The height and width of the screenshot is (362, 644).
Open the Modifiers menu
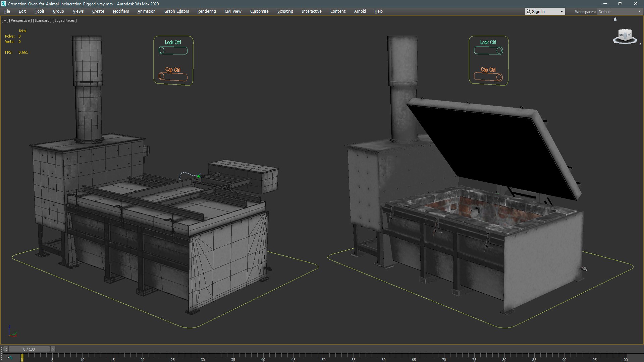click(x=121, y=11)
